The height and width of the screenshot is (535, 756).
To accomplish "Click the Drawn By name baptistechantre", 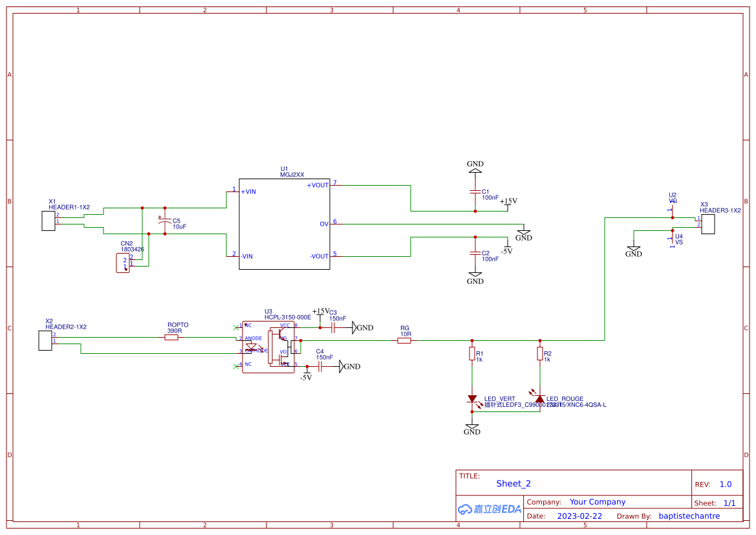I will click(689, 516).
